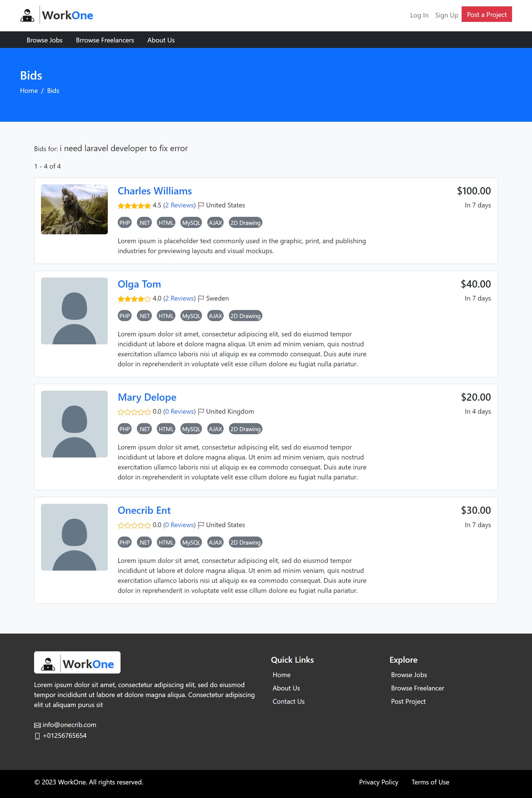Open Onecrib Ent's profile name link
Screen dimensions: 532x798
(x=144, y=510)
